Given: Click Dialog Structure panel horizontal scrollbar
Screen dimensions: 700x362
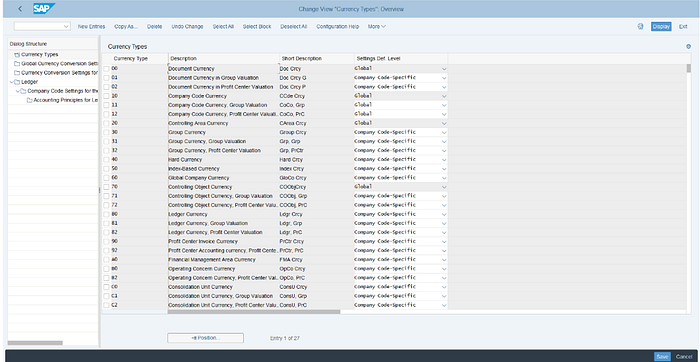Looking at the screenshot, I should pyautogui.click(x=35, y=343).
